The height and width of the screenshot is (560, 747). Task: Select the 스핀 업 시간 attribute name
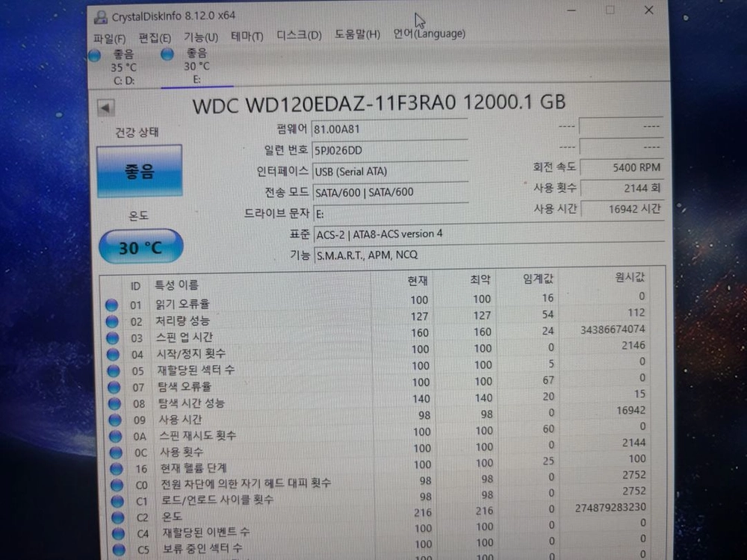(x=185, y=337)
